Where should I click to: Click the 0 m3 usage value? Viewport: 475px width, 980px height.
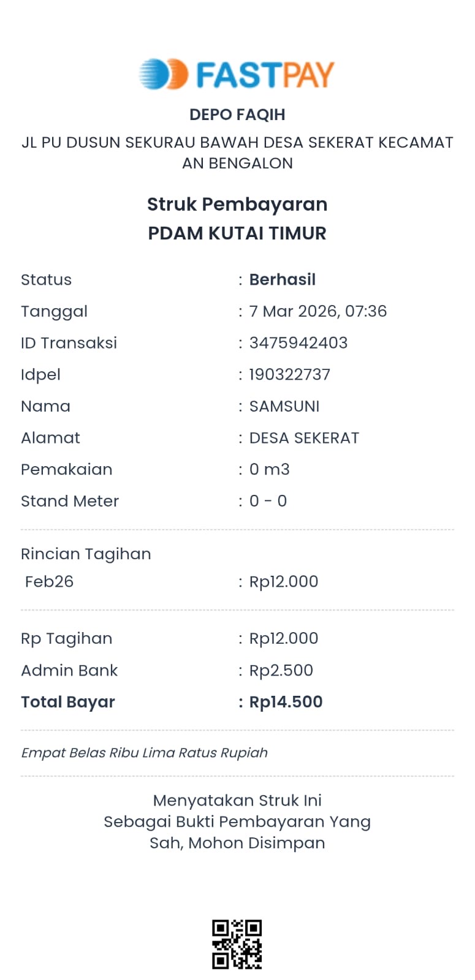269,469
